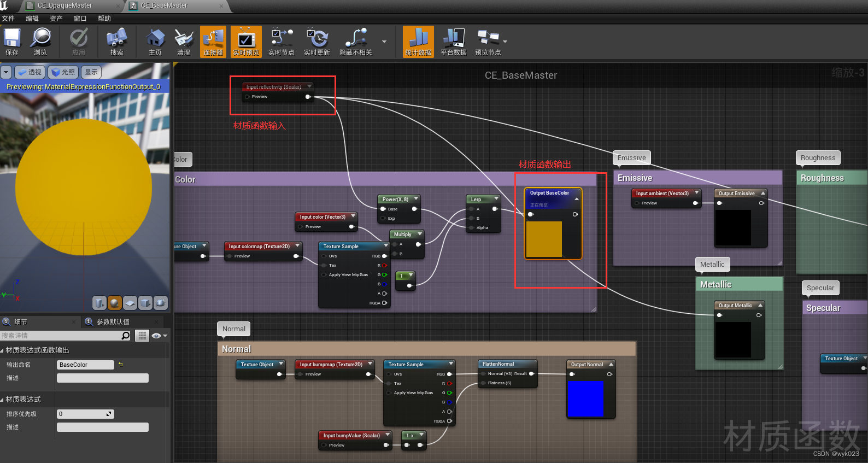
Task: Toggle Live Update (实时更新)
Action: (x=317, y=42)
